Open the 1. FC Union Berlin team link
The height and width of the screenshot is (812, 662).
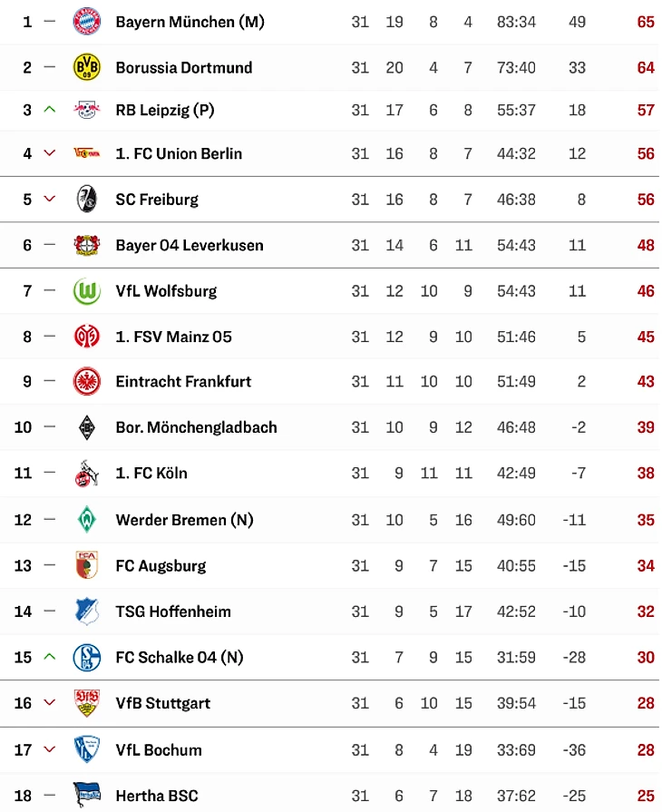(179, 153)
